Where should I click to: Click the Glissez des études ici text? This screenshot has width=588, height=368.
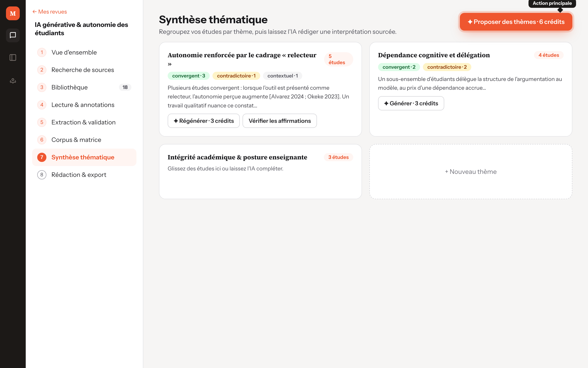tap(226, 169)
